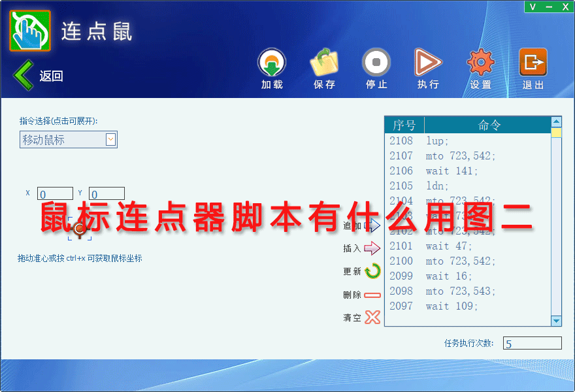Click the 插入 insert arrow icon
575x392 pixels.
pos(372,248)
